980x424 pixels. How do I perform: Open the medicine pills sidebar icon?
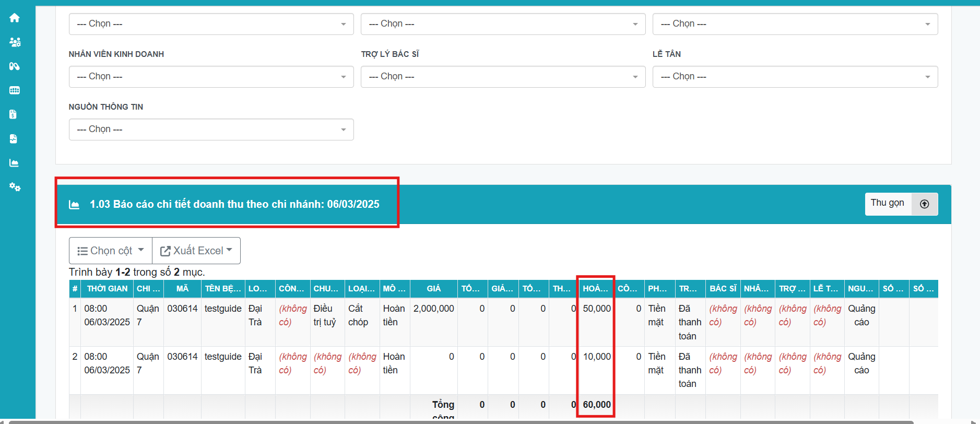15,66
